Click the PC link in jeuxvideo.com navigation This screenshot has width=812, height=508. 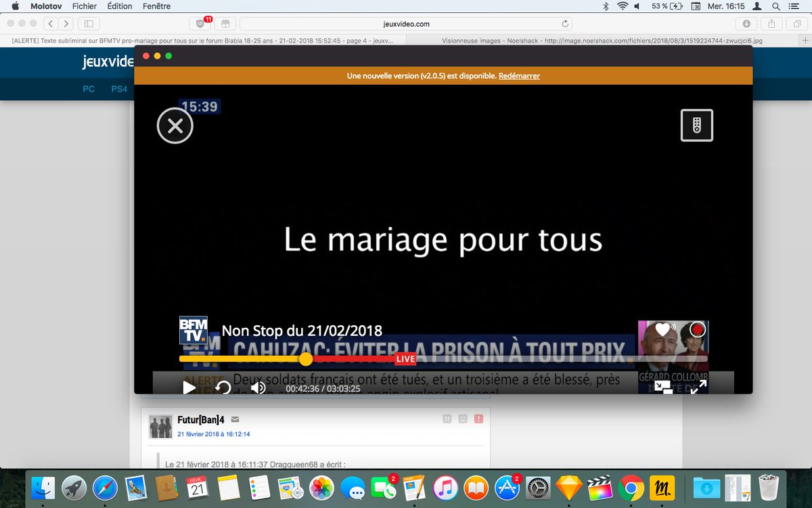tap(89, 89)
